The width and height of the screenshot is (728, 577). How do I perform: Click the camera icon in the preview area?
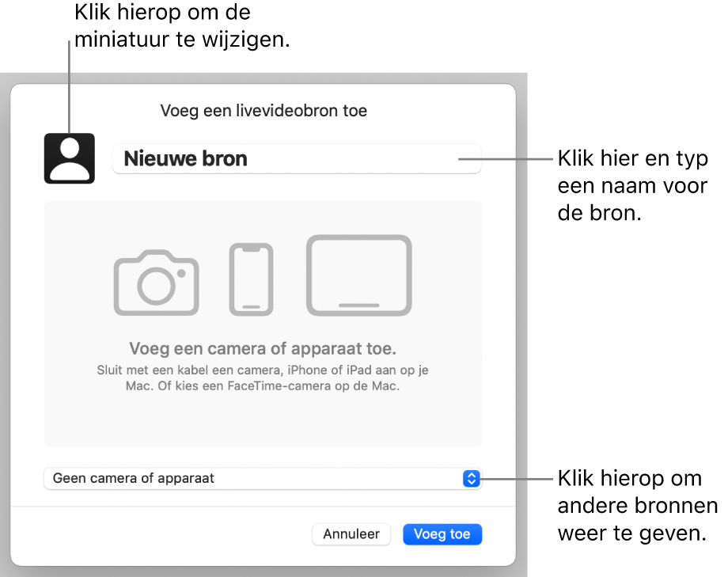tap(157, 283)
